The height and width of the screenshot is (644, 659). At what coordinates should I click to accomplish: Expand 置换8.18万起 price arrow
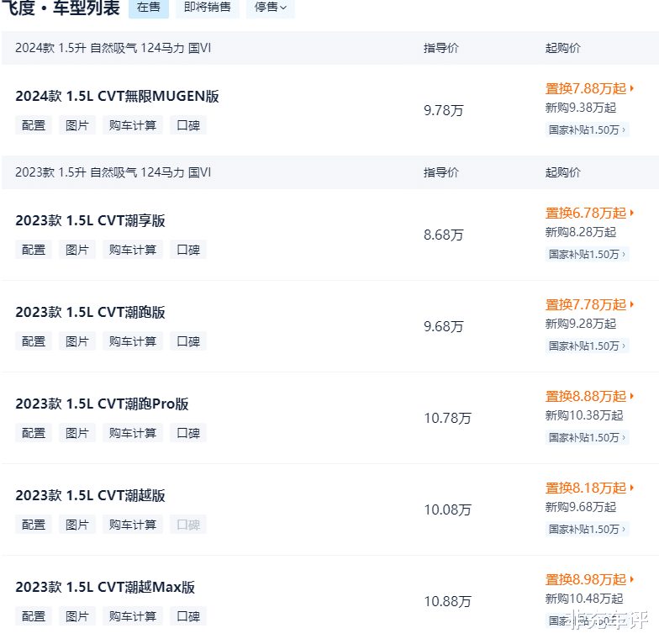click(x=632, y=488)
